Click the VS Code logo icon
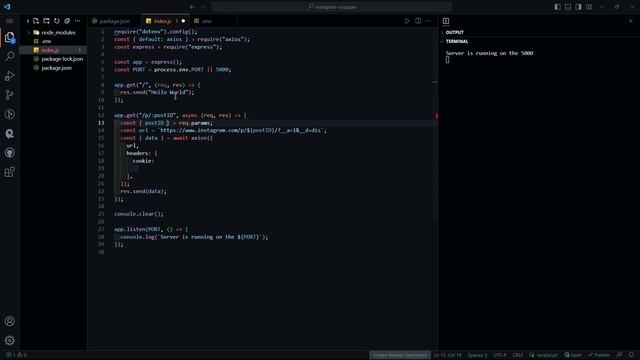The height and width of the screenshot is (360, 640). (x=7, y=7)
